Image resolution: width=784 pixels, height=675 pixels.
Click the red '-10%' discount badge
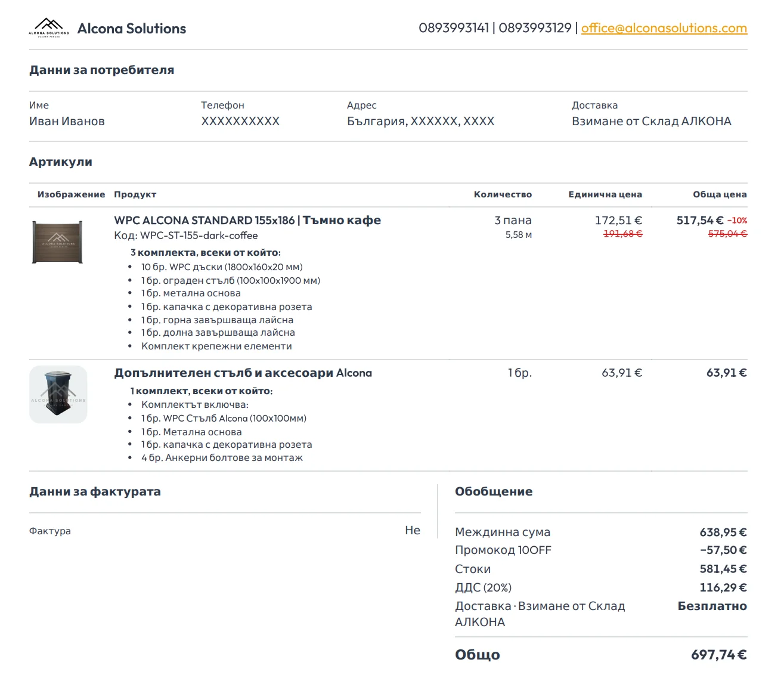737,221
